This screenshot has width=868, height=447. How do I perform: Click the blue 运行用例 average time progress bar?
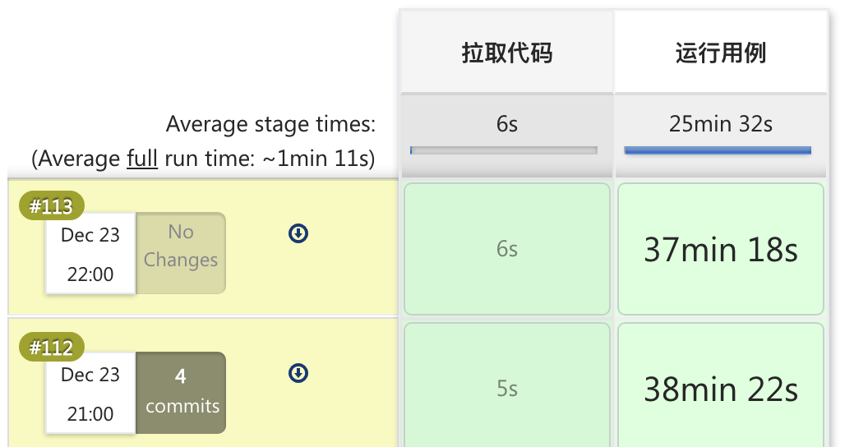coord(718,150)
